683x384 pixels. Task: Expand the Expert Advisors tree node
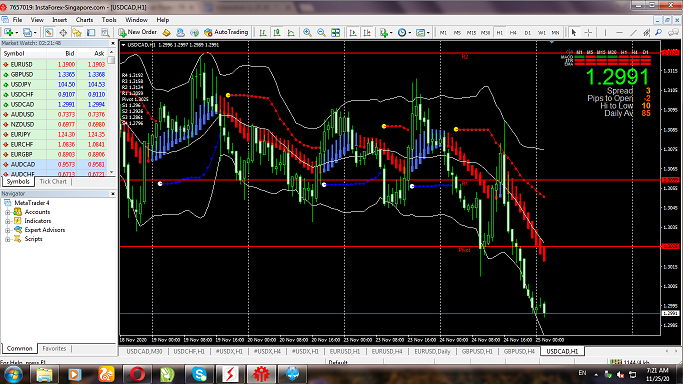pos(7,230)
